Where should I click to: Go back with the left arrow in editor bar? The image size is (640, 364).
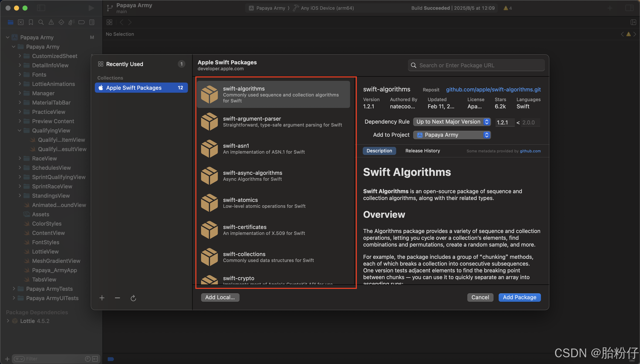pos(121,22)
